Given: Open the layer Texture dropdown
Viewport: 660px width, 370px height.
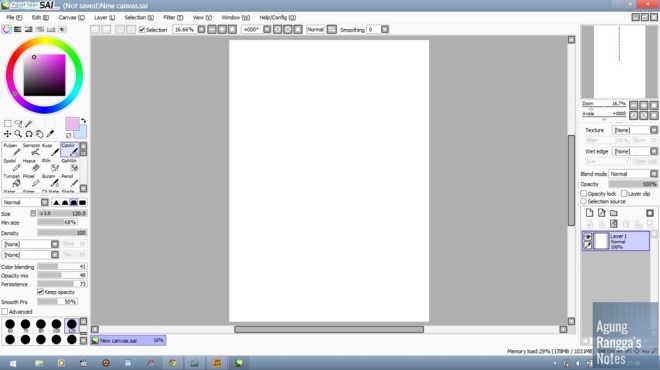Looking at the screenshot, I should tap(634, 130).
